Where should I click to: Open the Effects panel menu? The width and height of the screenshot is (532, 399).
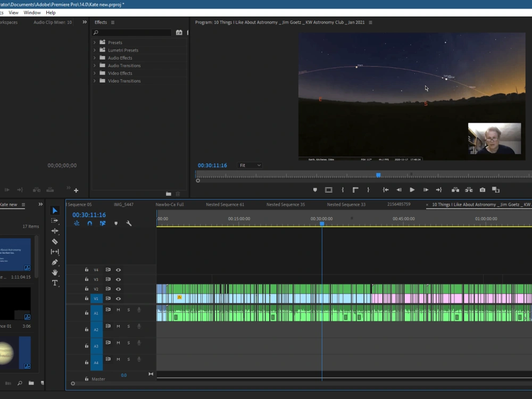[x=113, y=22]
